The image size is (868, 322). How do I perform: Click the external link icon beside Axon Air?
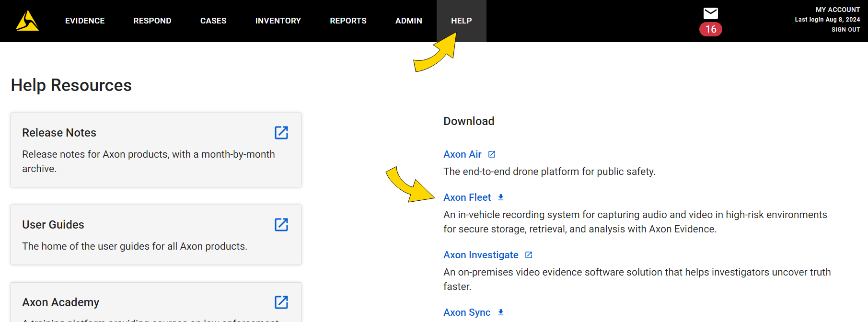click(x=492, y=154)
